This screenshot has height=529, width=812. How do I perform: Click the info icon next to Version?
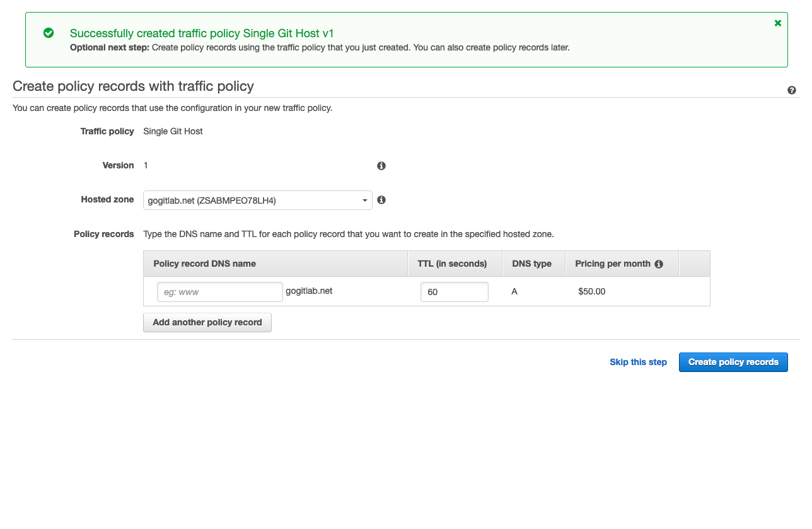click(x=381, y=165)
